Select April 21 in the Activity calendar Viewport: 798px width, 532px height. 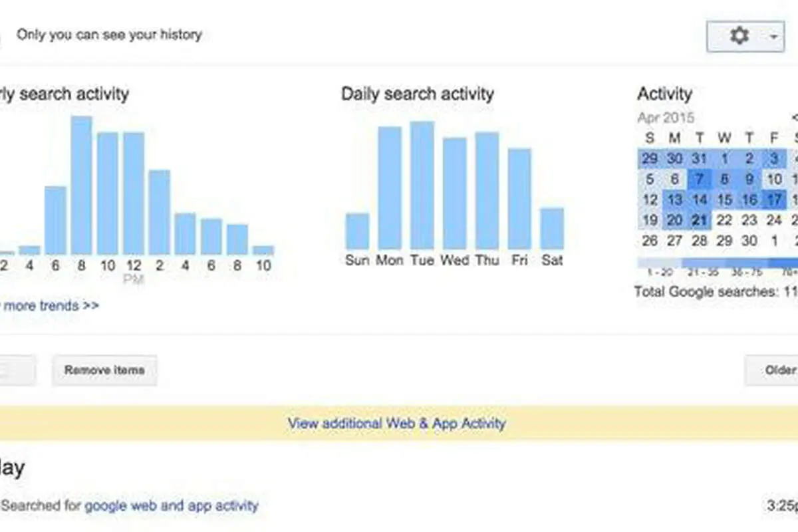pos(700,220)
